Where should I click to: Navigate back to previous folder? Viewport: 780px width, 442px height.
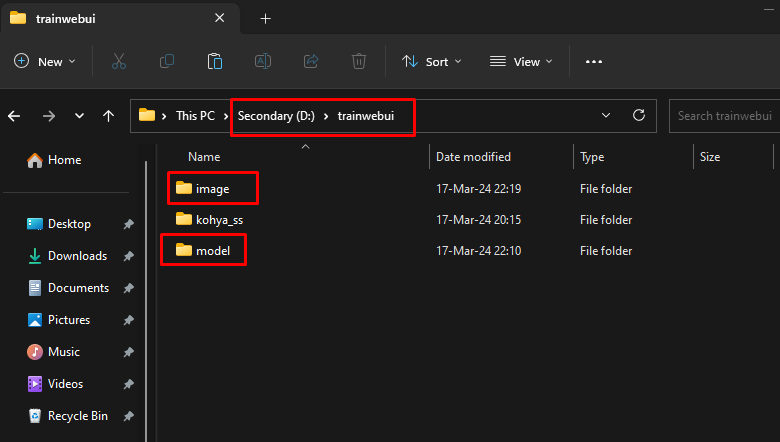click(x=14, y=116)
